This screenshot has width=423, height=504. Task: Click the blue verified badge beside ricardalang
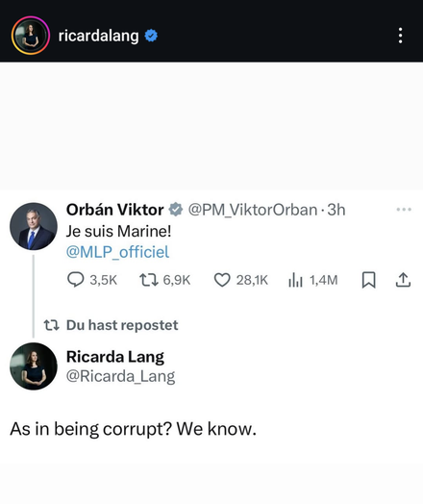151,36
